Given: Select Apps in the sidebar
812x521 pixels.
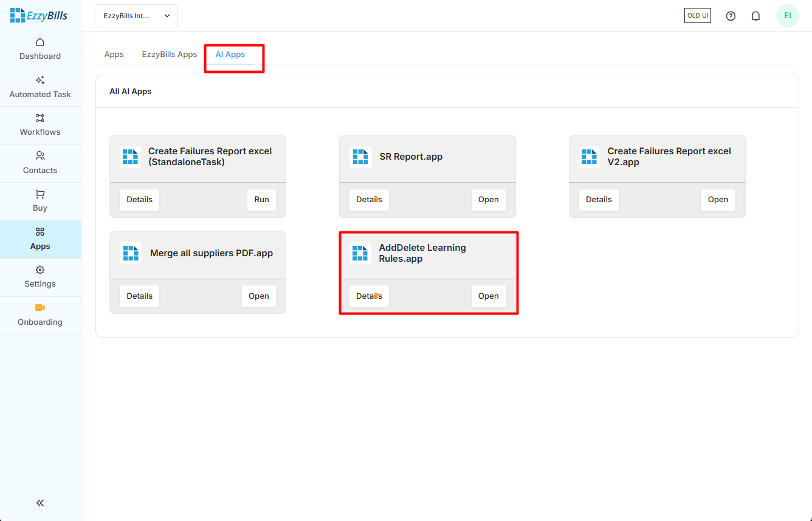Looking at the screenshot, I should tap(40, 239).
